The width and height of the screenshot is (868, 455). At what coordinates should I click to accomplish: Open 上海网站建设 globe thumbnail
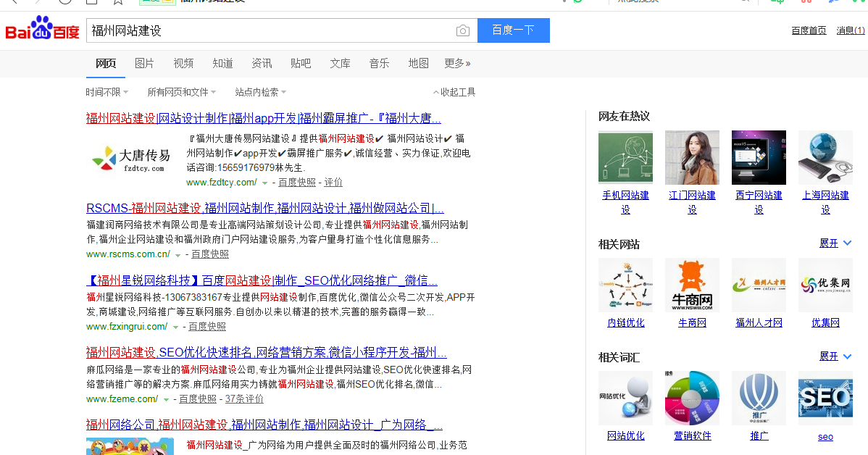click(x=825, y=157)
